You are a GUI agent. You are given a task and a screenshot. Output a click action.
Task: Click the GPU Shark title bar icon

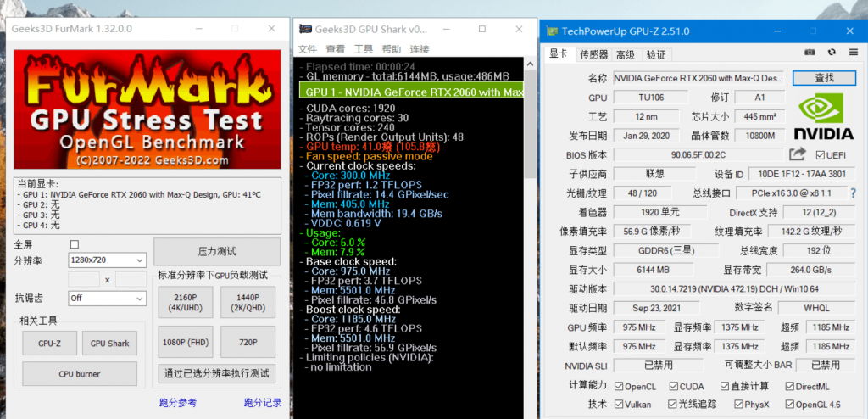point(305,29)
